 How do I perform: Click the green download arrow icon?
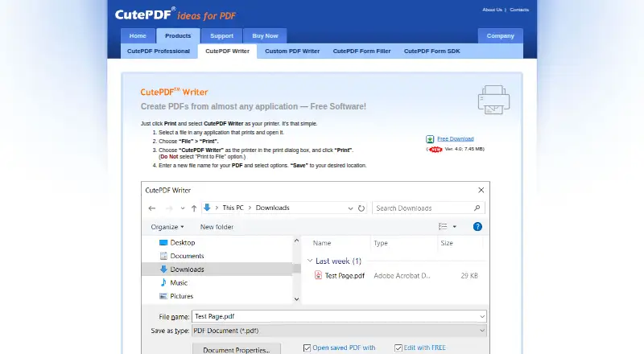coord(430,139)
